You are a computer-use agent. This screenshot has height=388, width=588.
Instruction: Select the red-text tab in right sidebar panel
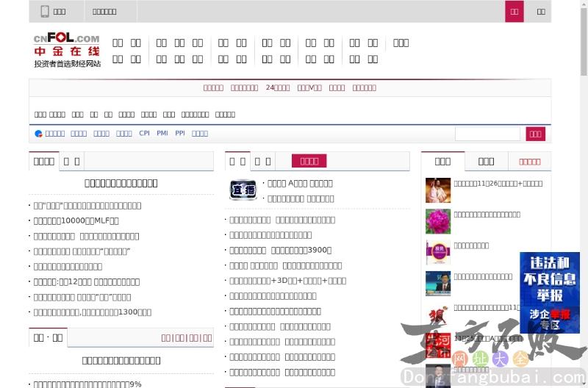529,162
